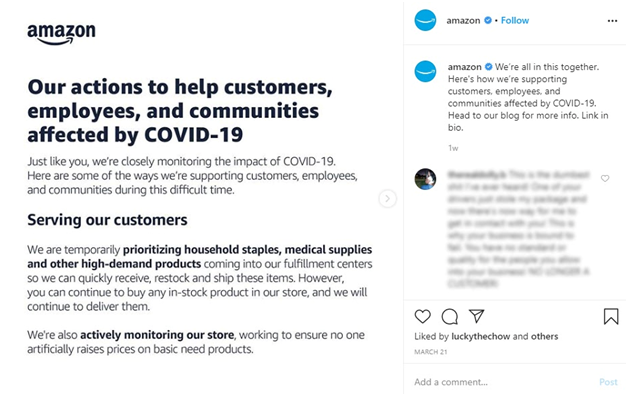Screen dimensions: 628x396
Task: Open luckythechow's profile from likes
Action: click(481, 336)
